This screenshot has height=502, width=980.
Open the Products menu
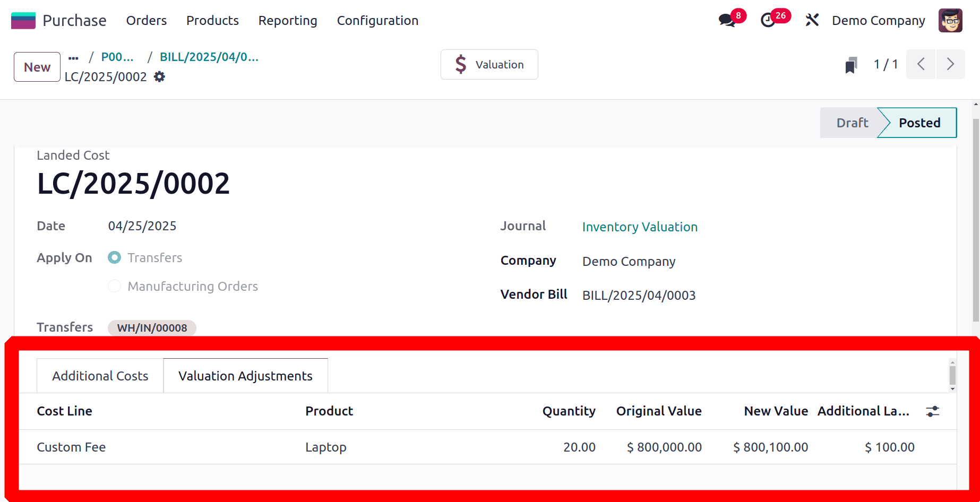click(212, 21)
